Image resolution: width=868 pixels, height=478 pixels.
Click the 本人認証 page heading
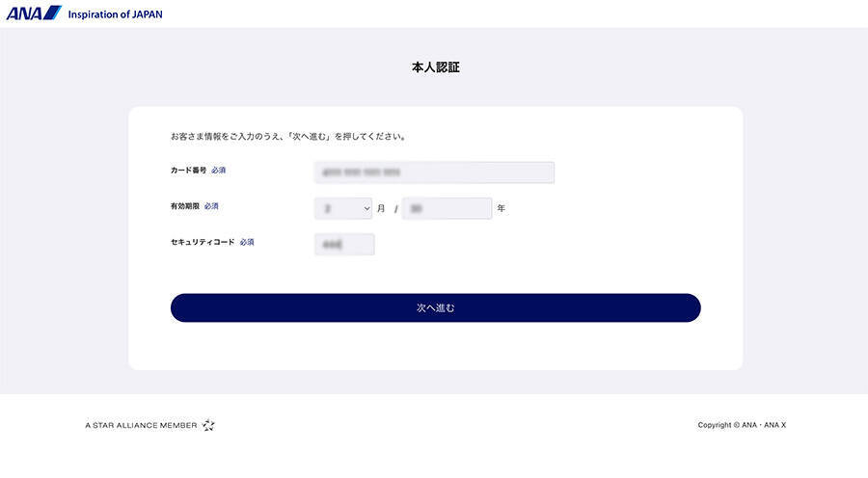click(x=435, y=67)
